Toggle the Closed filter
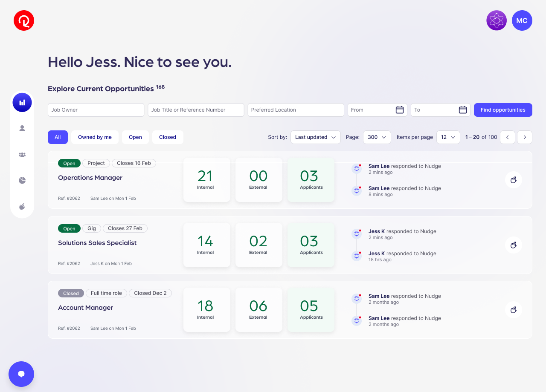The height and width of the screenshot is (392, 546). 168,137
